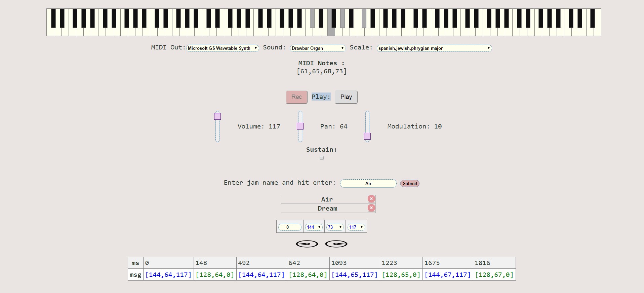
Task: Click the right-pointing disc arrow icon
Action: 336,244
